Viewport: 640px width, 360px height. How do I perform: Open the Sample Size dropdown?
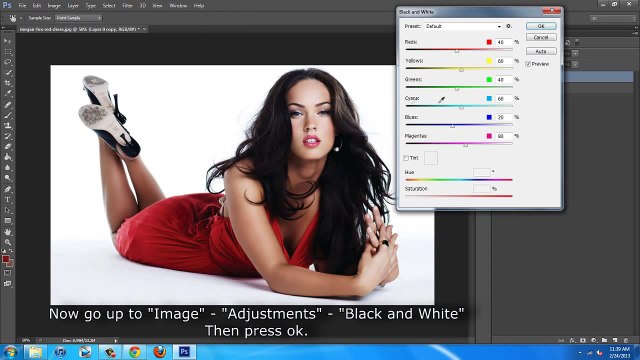click(x=78, y=18)
